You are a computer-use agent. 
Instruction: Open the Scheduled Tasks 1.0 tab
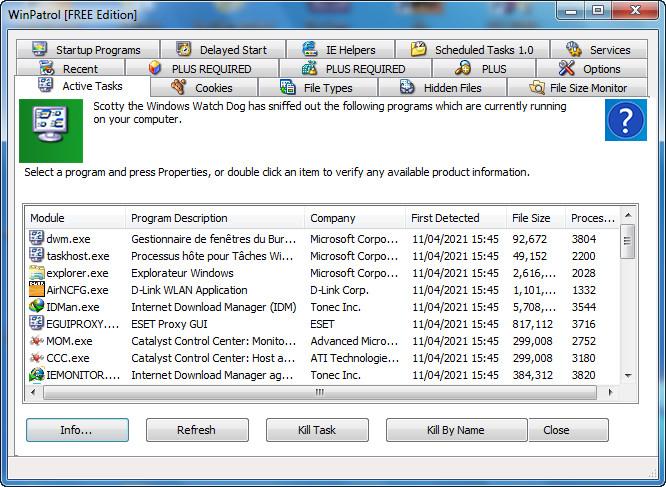(x=473, y=49)
